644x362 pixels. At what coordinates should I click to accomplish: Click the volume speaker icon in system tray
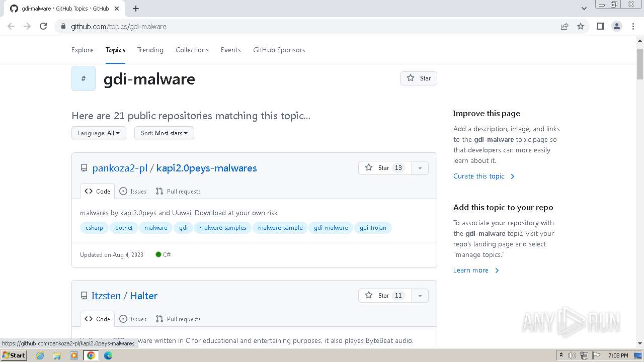coord(572,355)
